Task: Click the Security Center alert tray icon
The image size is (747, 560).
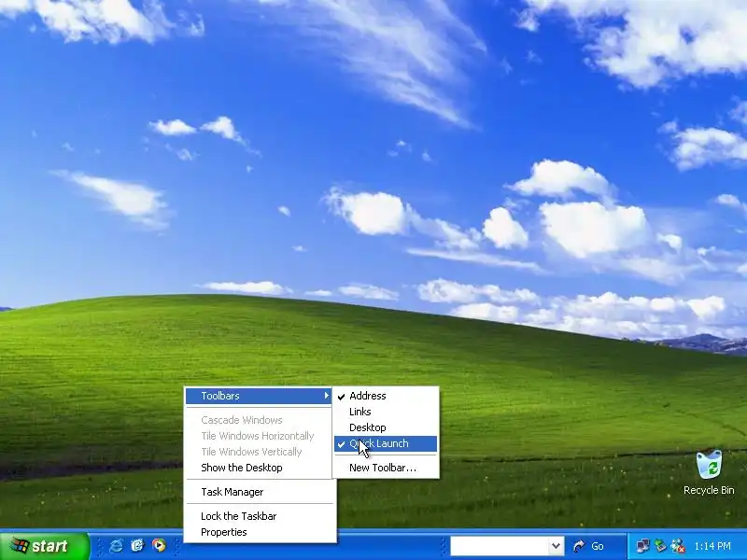Action: point(678,546)
